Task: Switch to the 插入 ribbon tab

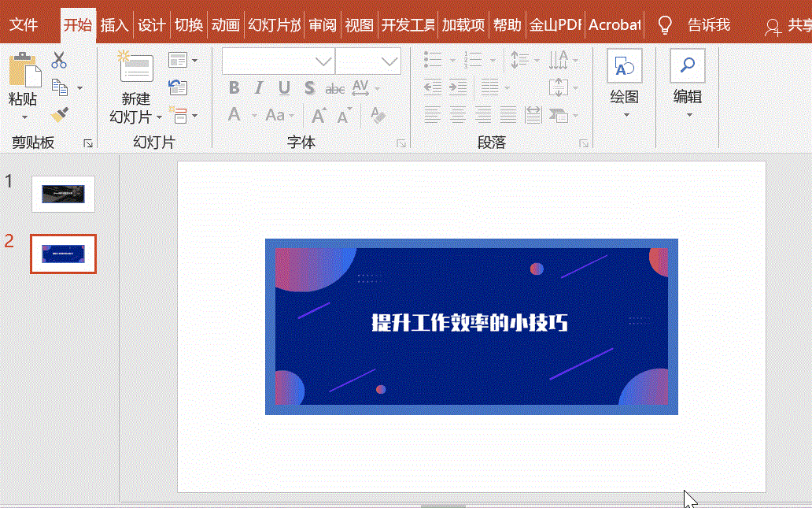Action: pyautogui.click(x=114, y=24)
